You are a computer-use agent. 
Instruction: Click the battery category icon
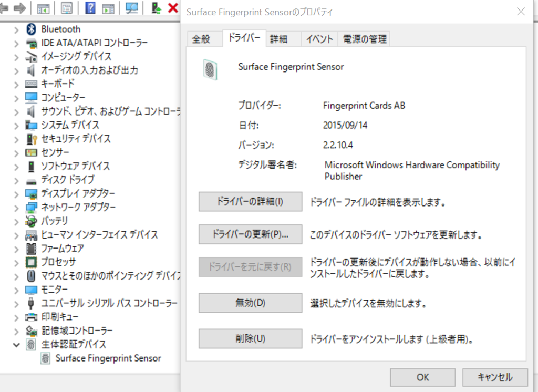point(31,221)
